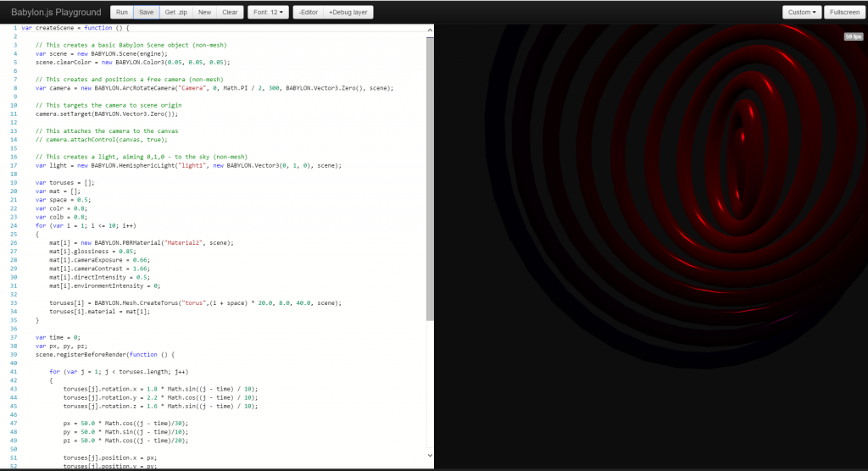Save the playground scene
This screenshot has width=868, height=471.
[146, 12]
